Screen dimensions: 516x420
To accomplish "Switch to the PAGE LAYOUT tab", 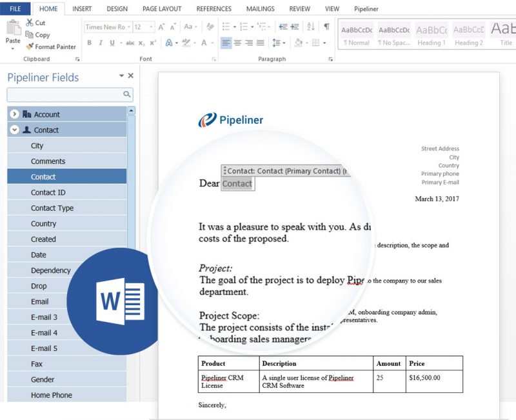I will (162, 9).
